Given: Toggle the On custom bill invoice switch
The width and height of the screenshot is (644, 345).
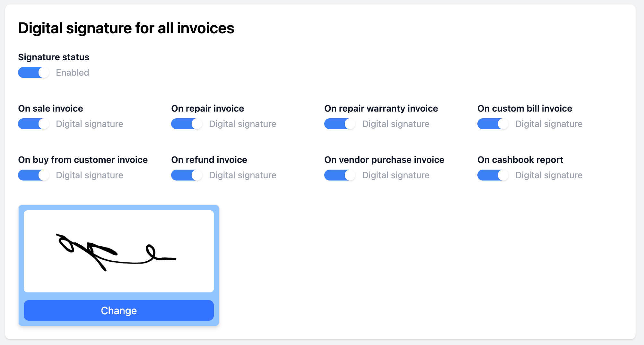Looking at the screenshot, I should coord(493,124).
